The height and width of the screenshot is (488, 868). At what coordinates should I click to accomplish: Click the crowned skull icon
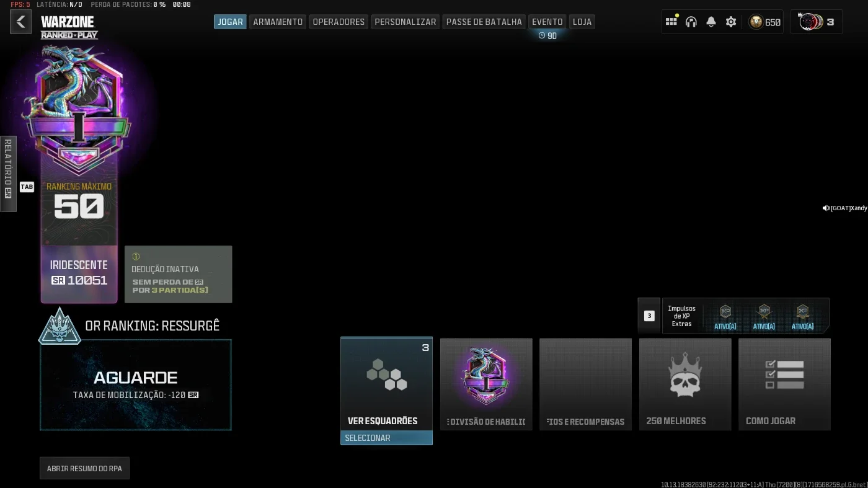(685, 375)
